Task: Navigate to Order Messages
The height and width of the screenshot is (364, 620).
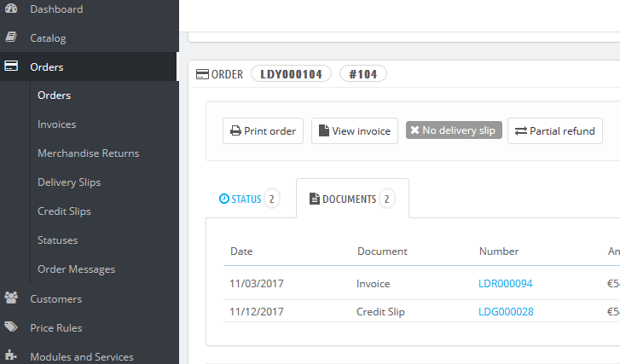Action: (76, 269)
